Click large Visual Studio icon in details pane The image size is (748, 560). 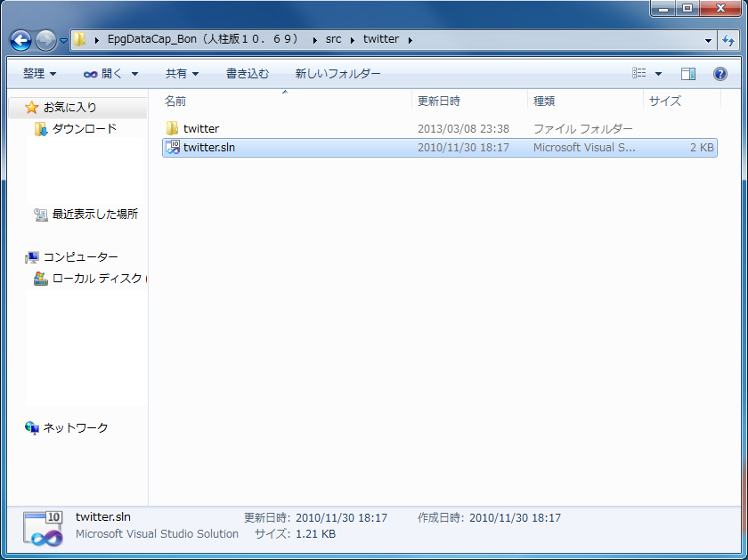(43, 529)
